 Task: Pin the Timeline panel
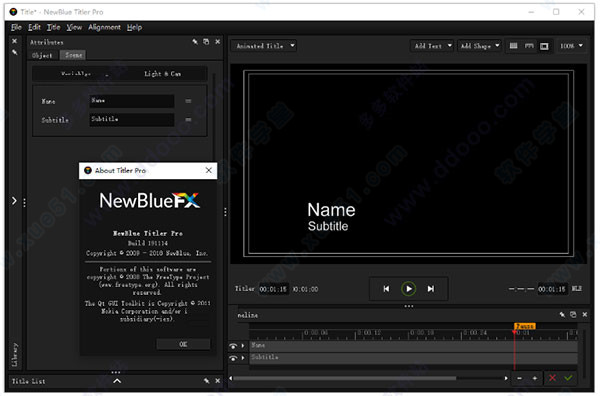(562, 315)
